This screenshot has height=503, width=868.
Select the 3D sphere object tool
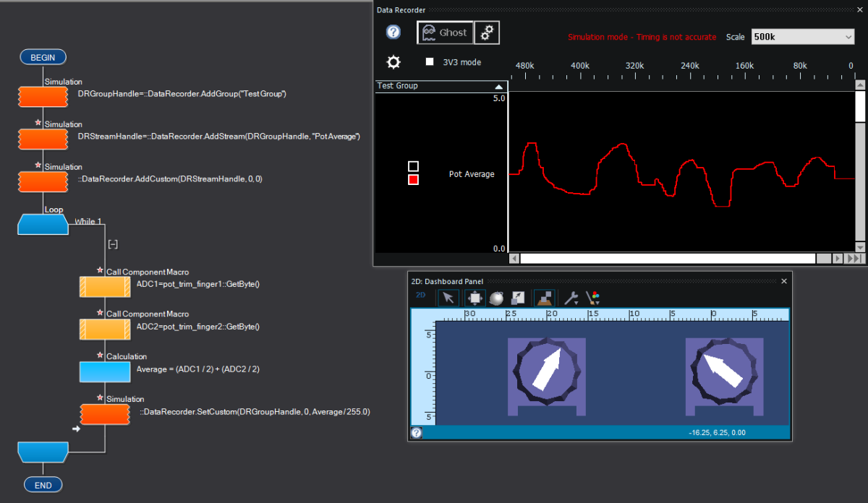click(498, 297)
